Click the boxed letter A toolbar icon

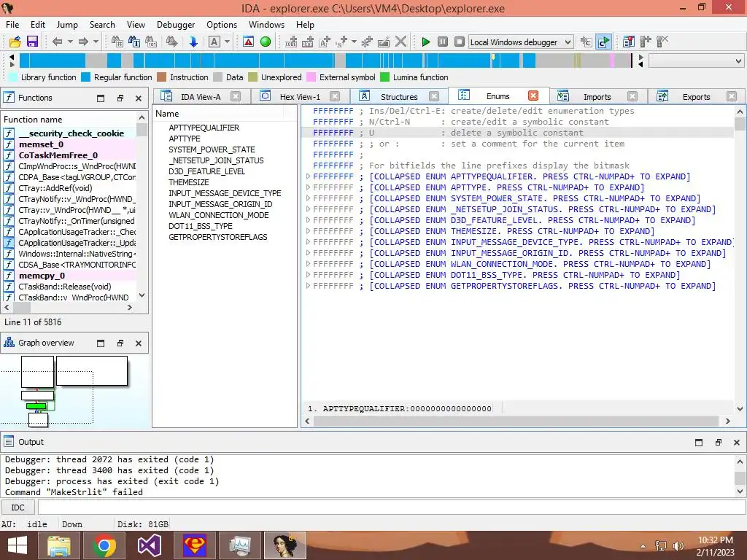click(214, 42)
